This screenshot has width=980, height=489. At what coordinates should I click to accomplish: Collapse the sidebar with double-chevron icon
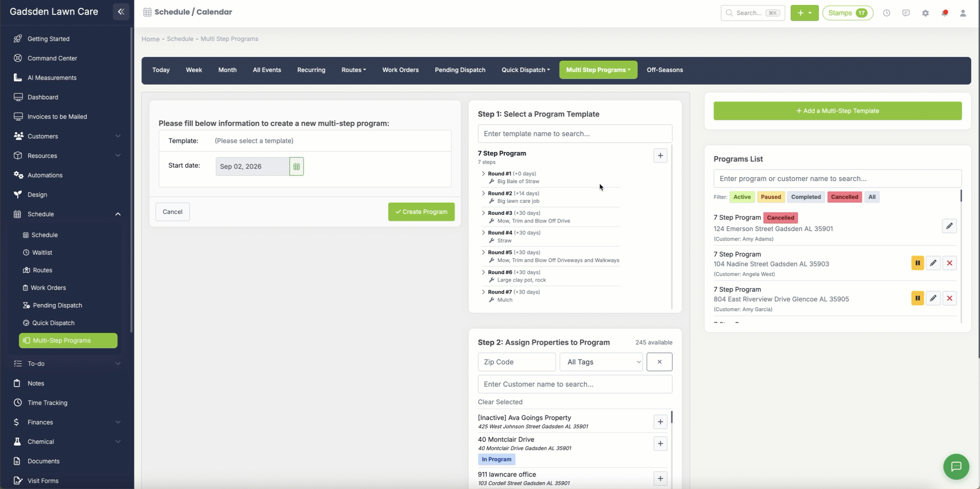(121, 12)
